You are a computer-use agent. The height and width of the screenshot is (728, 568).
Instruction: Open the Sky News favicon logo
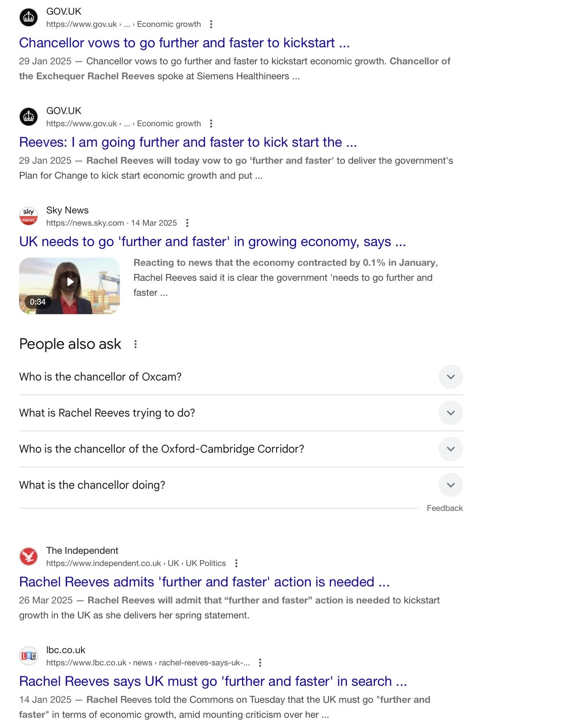(x=29, y=216)
